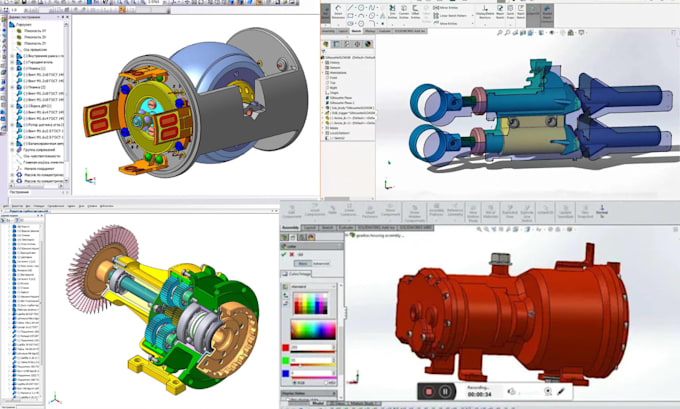Viewport: 680px width, 409px height.
Task: Click the speaker volume icon on recording bar
Action: [511, 391]
